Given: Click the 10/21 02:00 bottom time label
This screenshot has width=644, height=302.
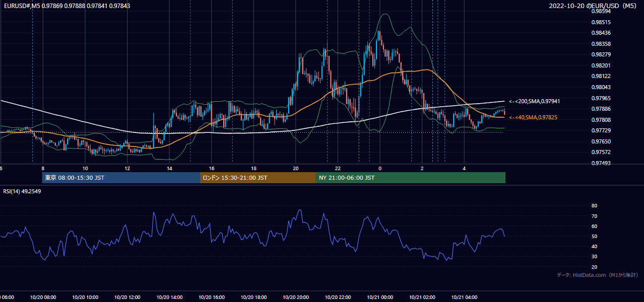Looking at the screenshot, I should tap(422, 297).
